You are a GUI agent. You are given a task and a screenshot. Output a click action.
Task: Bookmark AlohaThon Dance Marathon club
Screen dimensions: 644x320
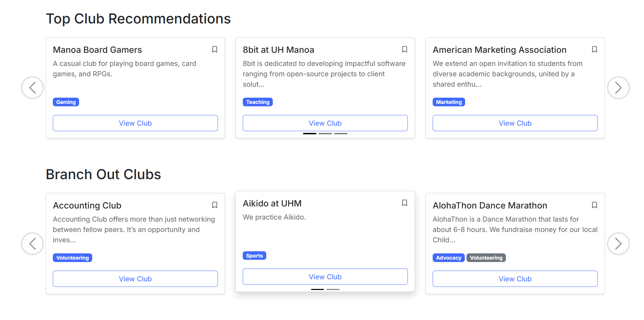pyautogui.click(x=594, y=205)
